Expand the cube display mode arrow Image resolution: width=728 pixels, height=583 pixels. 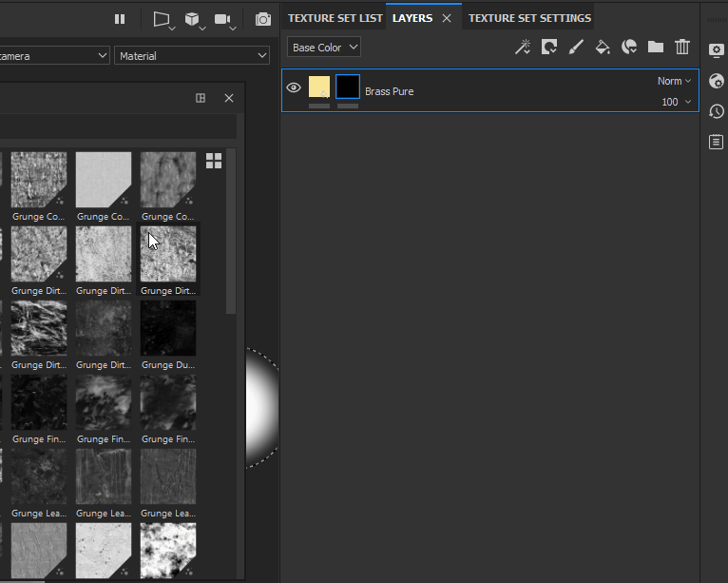coord(202,29)
